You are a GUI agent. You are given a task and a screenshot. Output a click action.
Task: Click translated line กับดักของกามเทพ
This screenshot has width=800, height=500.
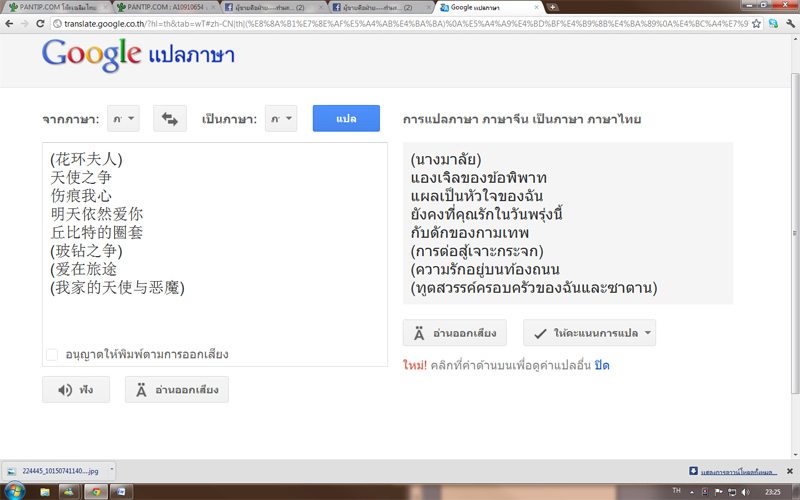coord(470,233)
